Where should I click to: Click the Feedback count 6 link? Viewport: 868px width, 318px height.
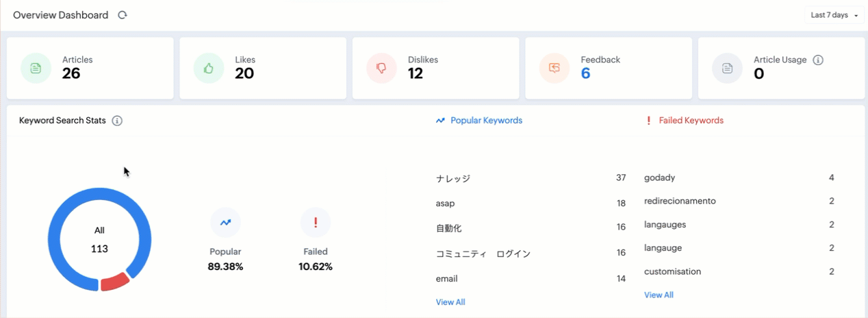tap(585, 73)
